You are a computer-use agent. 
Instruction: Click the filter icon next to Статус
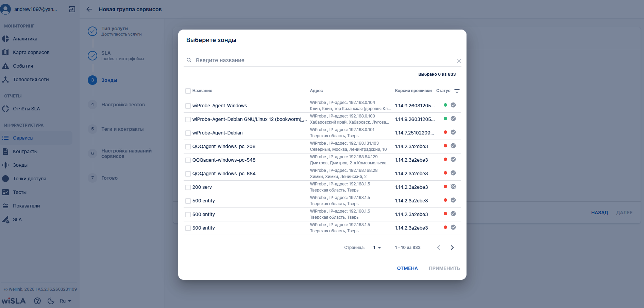coord(457,91)
